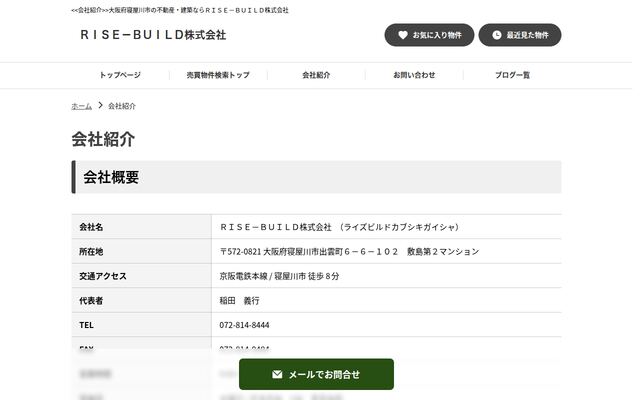640x400 pixels.
Task: Click the 代表者 table label
Action: pos(91,300)
